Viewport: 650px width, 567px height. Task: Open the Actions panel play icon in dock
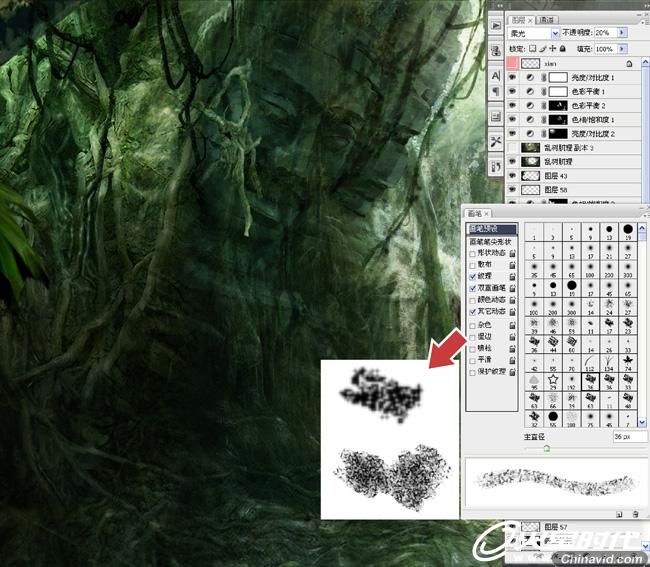click(495, 26)
